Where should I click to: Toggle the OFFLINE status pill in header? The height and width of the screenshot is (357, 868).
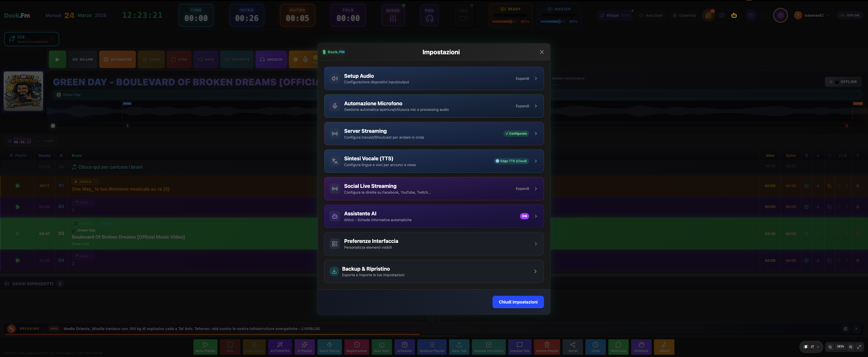point(850,15)
